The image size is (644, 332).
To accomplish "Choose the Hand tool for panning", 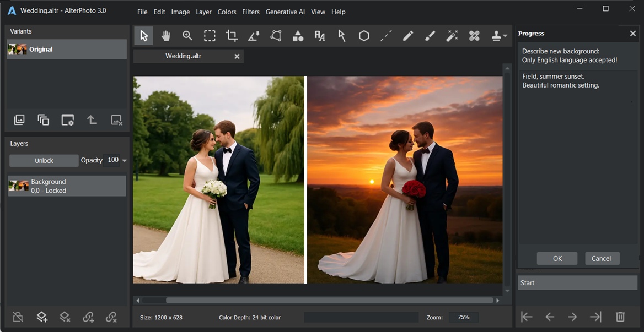I will [x=165, y=35].
